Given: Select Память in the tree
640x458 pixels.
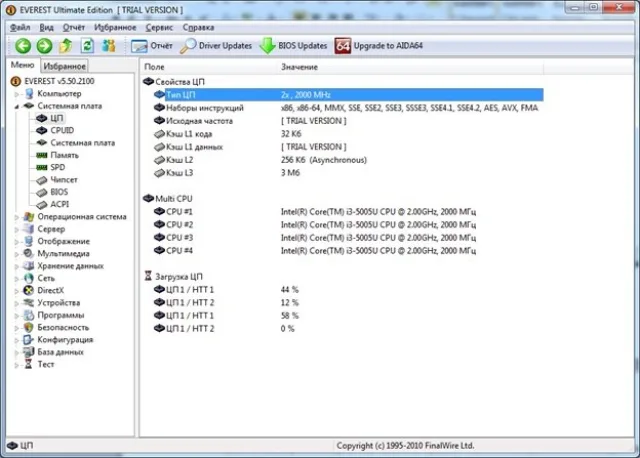Looking at the screenshot, I should point(64,155).
